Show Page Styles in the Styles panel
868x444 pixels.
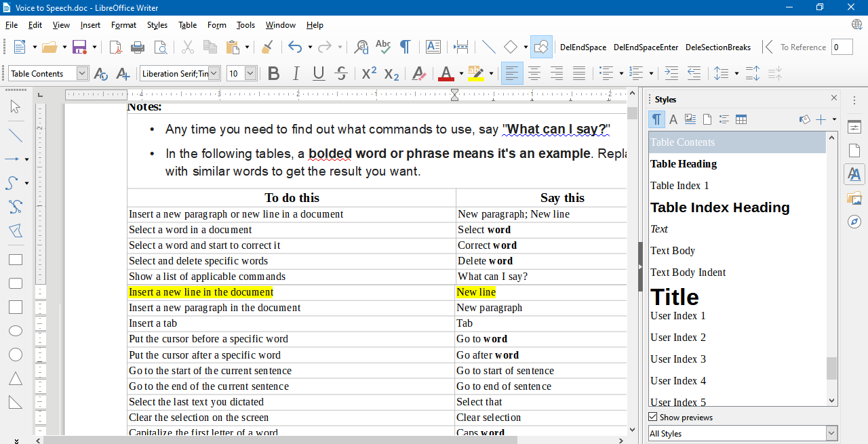coord(707,119)
